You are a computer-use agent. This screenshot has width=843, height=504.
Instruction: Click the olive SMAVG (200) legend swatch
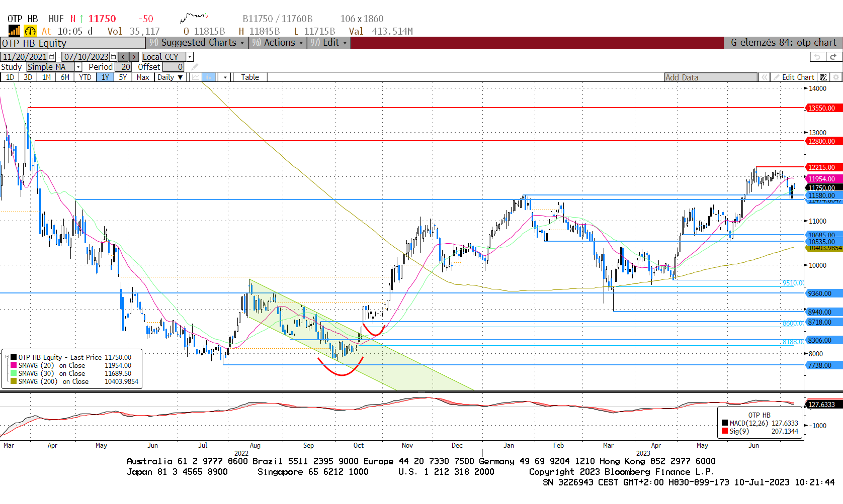coord(14,381)
